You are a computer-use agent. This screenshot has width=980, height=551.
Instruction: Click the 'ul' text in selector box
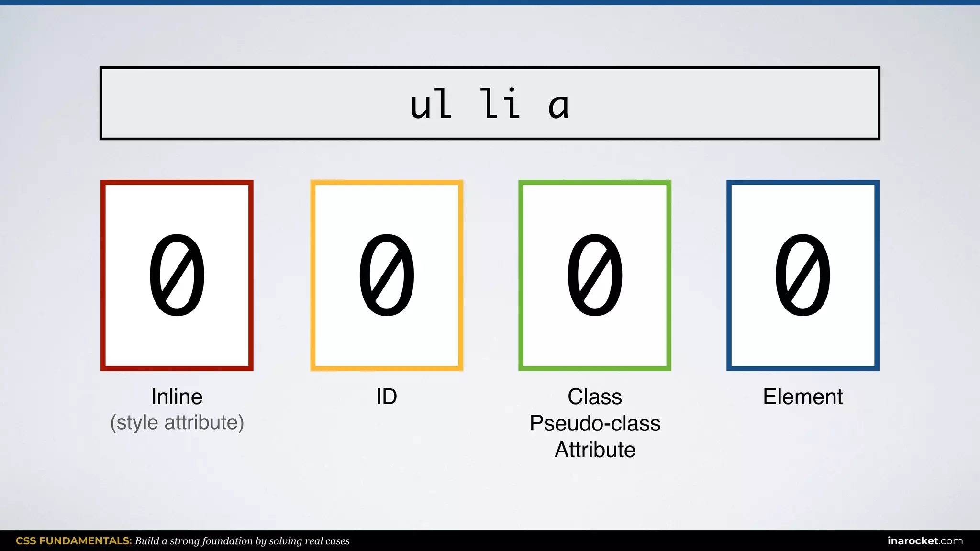point(431,104)
